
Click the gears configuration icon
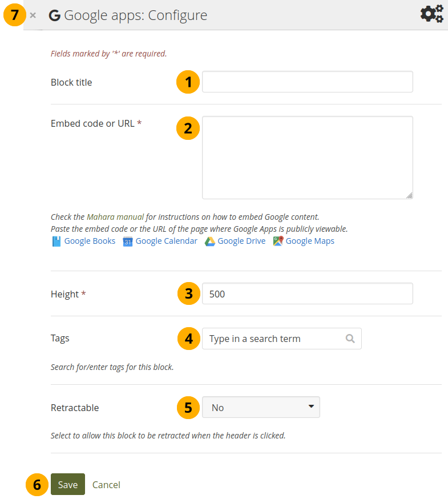pyautogui.click(x=431, y=14)
